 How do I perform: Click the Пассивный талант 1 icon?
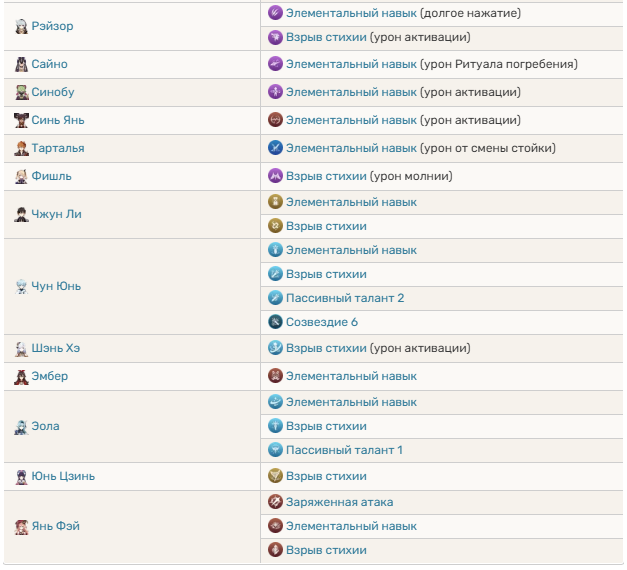click(275, 450)
